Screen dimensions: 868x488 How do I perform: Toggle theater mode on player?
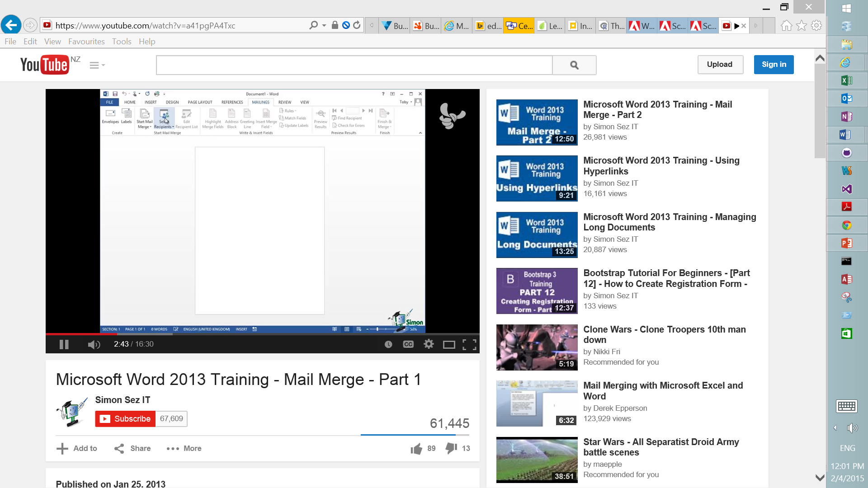pos(449,345)
